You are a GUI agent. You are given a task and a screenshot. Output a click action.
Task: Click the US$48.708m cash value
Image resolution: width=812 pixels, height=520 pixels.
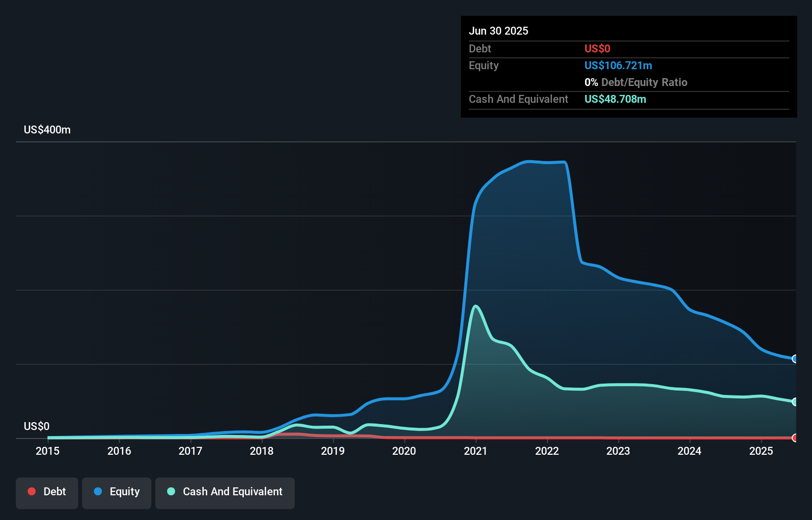pos(615,99)
